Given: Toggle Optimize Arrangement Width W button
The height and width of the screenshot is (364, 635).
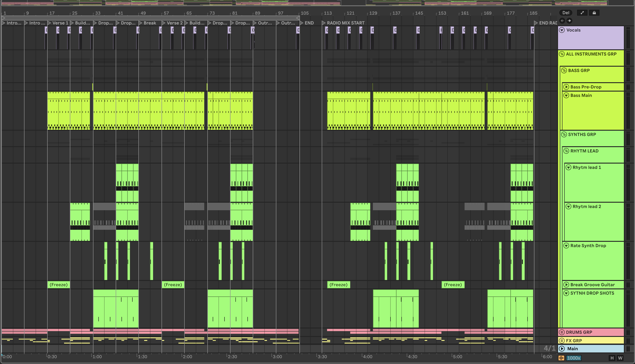Looking at the screenshot, I should tap(620, 358).
